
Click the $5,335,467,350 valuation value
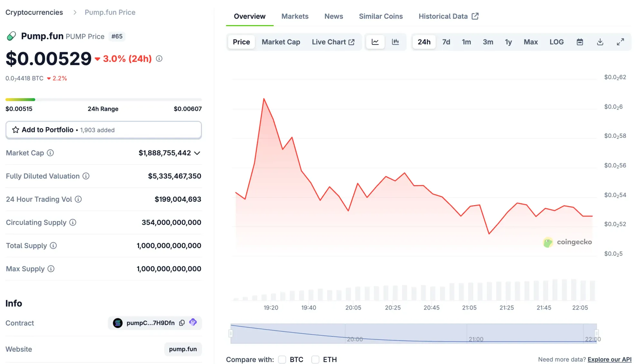click(x=175, y=176)
